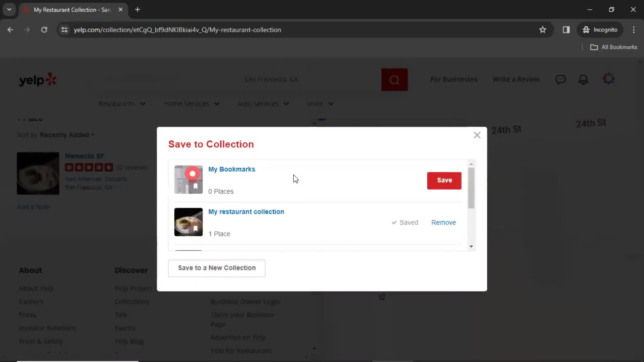The height and width of the screenshot is (362, 644).
Task: Go back in browser
Action: click(10, 30)
